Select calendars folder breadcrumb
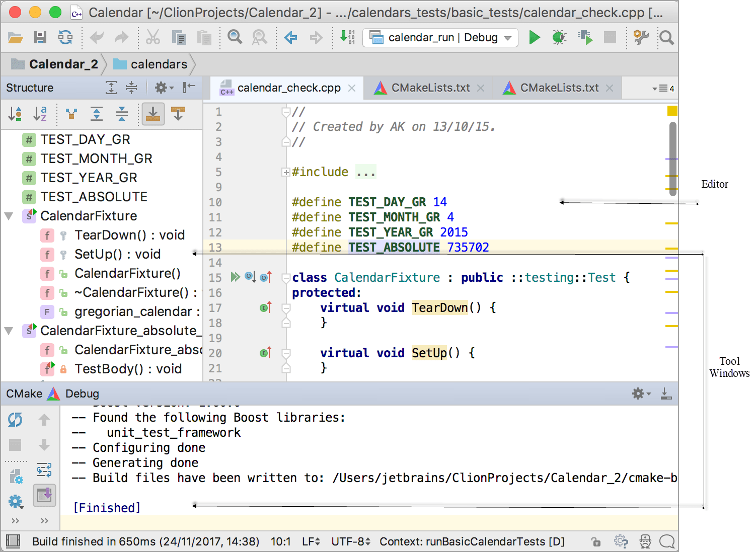Screen dimensions: 756x552 coord(150,64)
